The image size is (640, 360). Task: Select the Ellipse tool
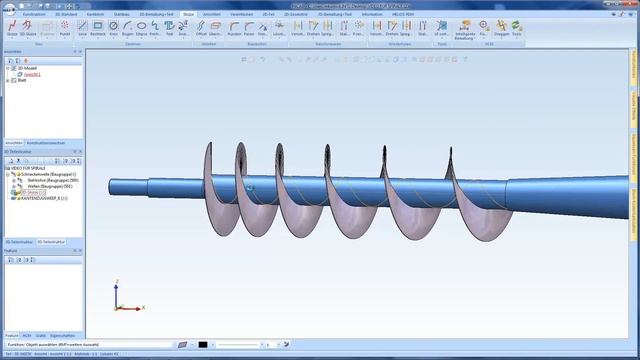pos(141,28)
